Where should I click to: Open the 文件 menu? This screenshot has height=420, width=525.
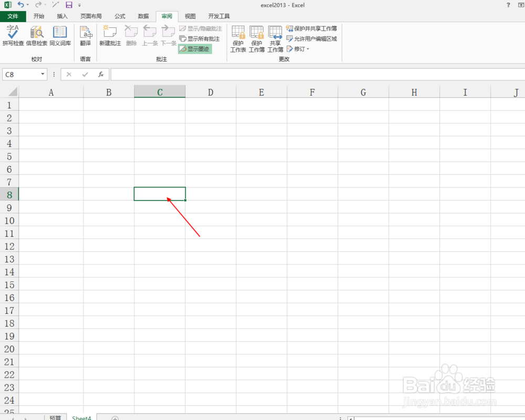pyautogui.click(x=13, y=16)
